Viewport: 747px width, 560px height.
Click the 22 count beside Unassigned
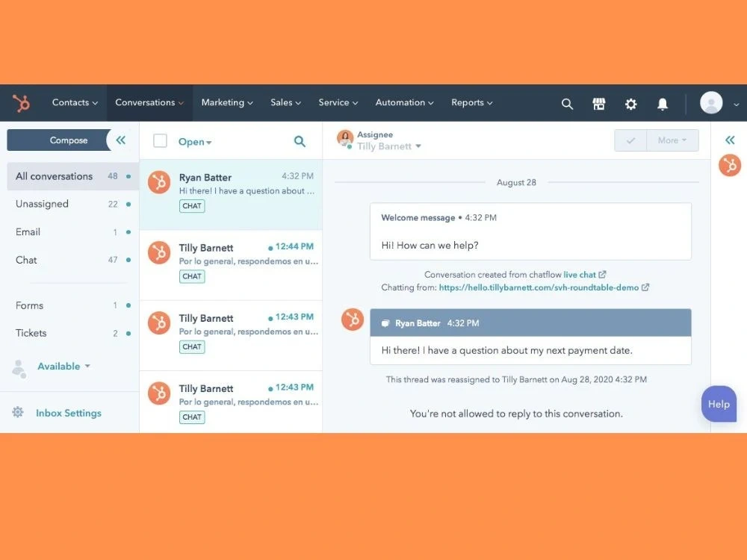click(x=113, y=204)
